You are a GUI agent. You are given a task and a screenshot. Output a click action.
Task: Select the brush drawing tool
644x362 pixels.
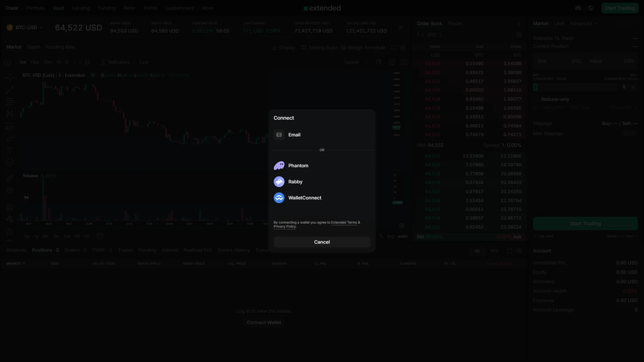10,138
